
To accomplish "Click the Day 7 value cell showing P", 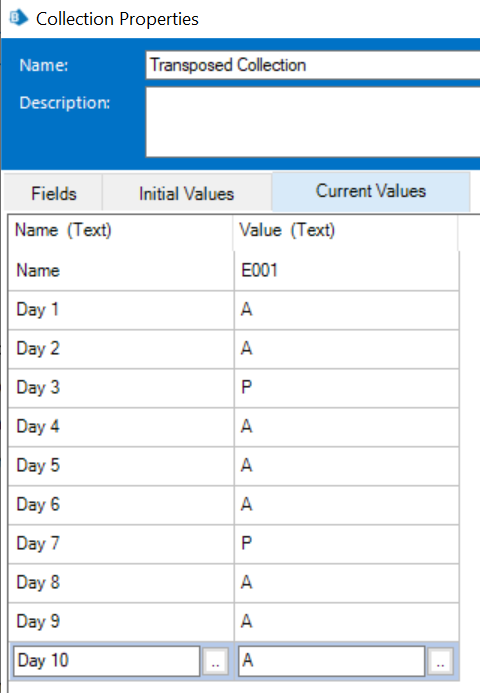I will coord(347,544).
